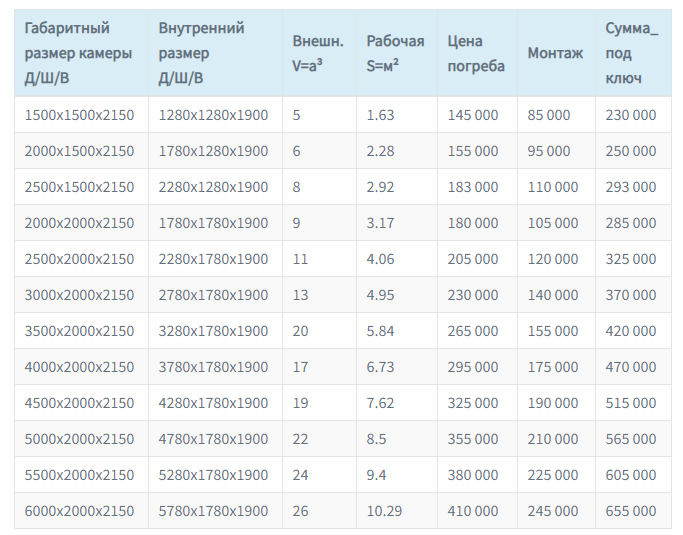Click the installation cost 175 000
Screen dimensions: 683x535
553,367
